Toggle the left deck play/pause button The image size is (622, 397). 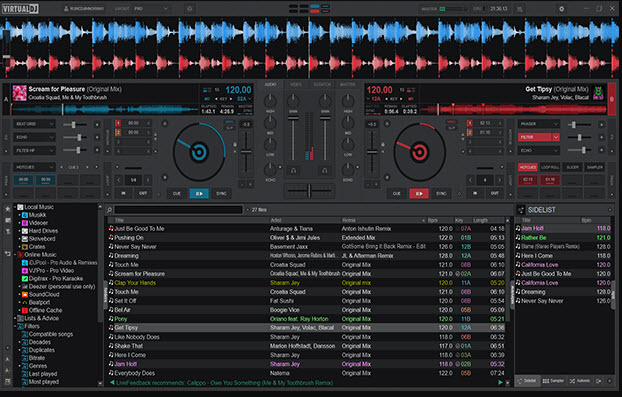tap(199, 194)
